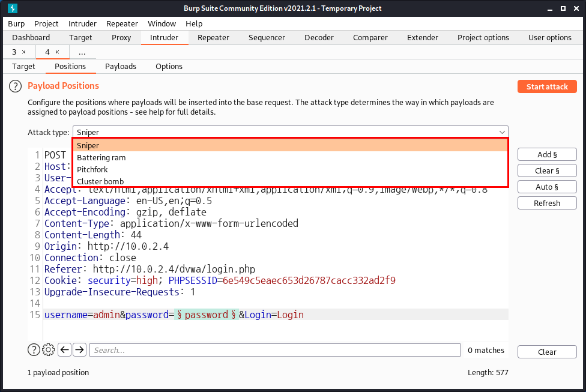The width and height of the screenshot is (586, 392).
Task: Click the username=admin parameter
Action: [82, 315]
